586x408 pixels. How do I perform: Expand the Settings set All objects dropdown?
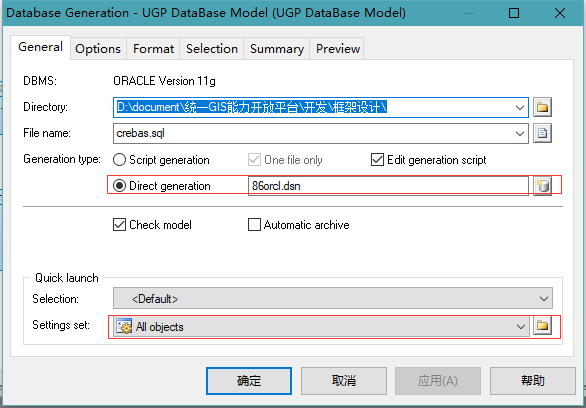pyautogui.click(x=321, y=327)
